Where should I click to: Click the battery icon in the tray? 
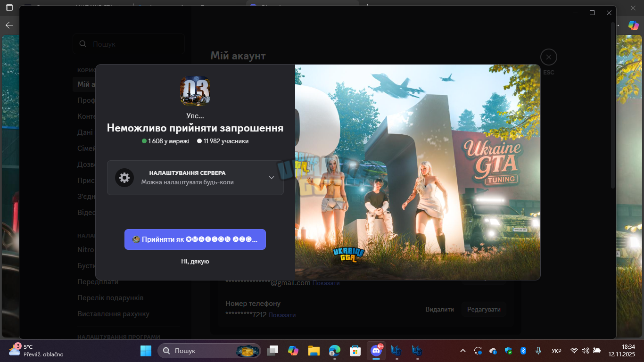[597, 351]
